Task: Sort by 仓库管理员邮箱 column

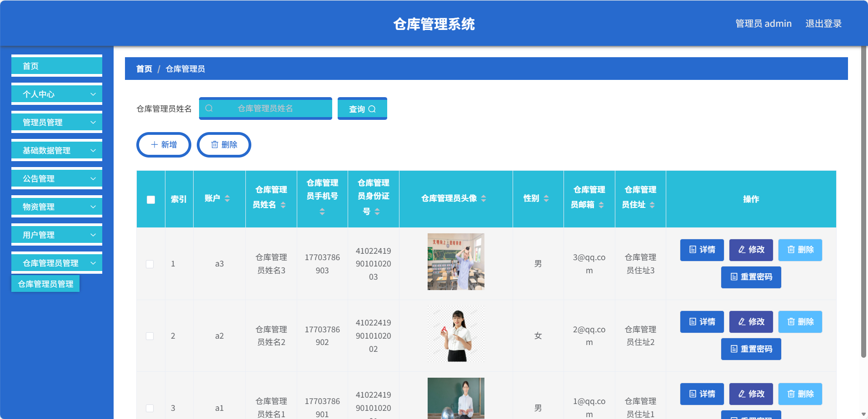Action: (x=601, y=205)
